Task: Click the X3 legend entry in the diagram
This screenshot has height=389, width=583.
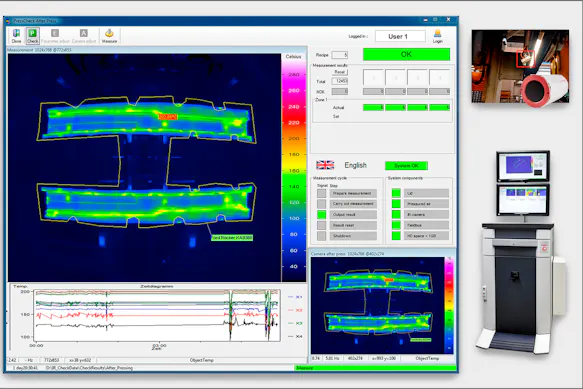Action: [x=296, y=323]
